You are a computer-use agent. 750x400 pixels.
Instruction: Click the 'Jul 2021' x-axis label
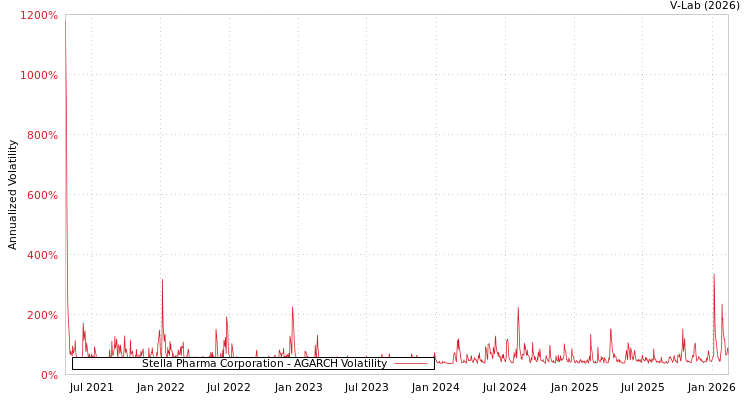[91, 388]
